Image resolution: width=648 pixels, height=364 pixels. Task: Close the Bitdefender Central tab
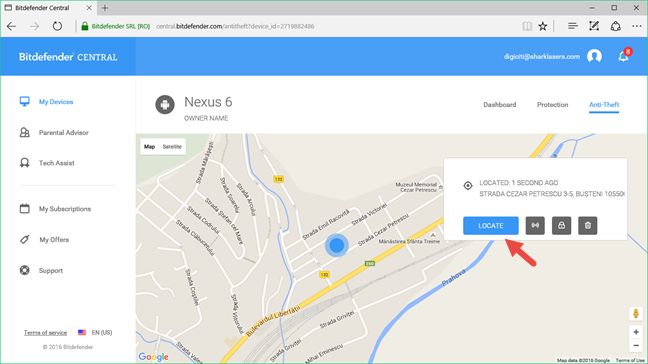point(89,8)
